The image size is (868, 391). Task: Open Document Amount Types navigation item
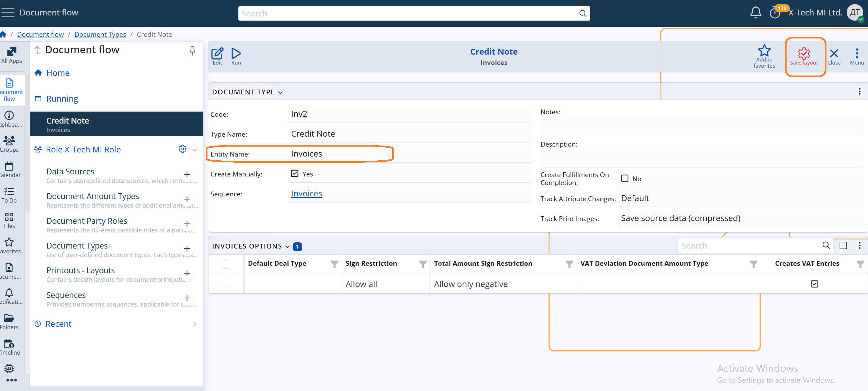pos(93,196)
